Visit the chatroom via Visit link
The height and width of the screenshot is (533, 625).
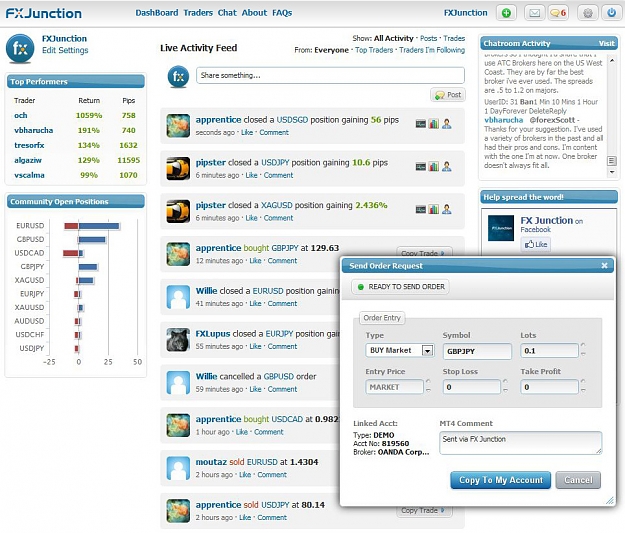(x=606, y=43)
